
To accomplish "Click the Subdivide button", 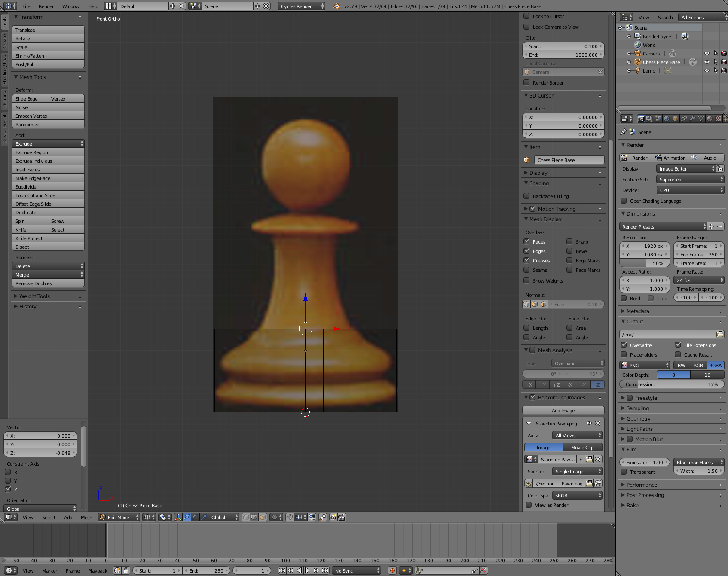I will click(48, 186).
